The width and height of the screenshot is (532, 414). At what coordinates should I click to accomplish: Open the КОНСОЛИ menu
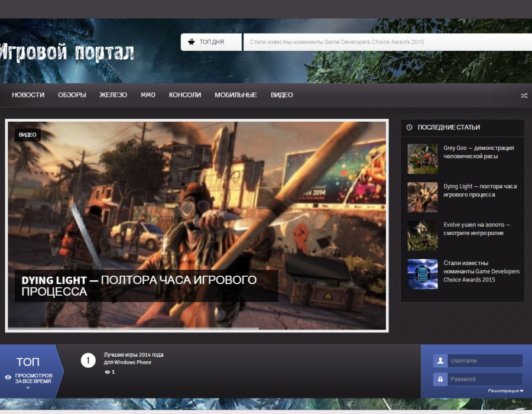(x=185, y=95)
